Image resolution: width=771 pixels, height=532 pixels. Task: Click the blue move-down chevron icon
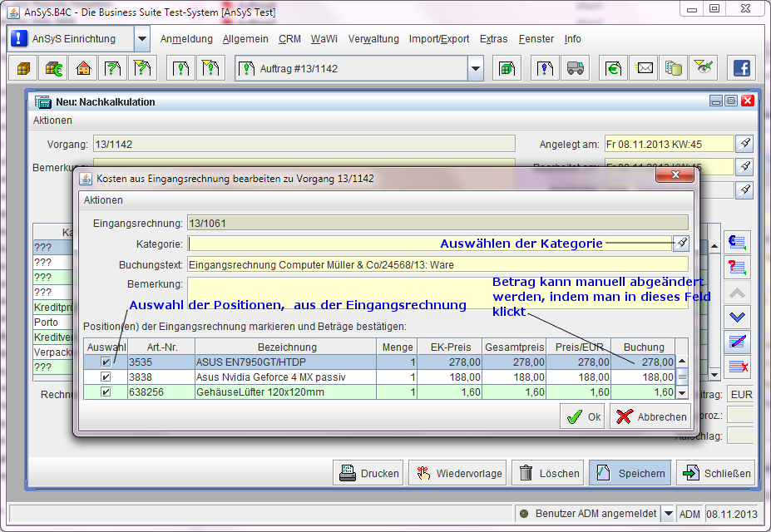tap(738, 317)
